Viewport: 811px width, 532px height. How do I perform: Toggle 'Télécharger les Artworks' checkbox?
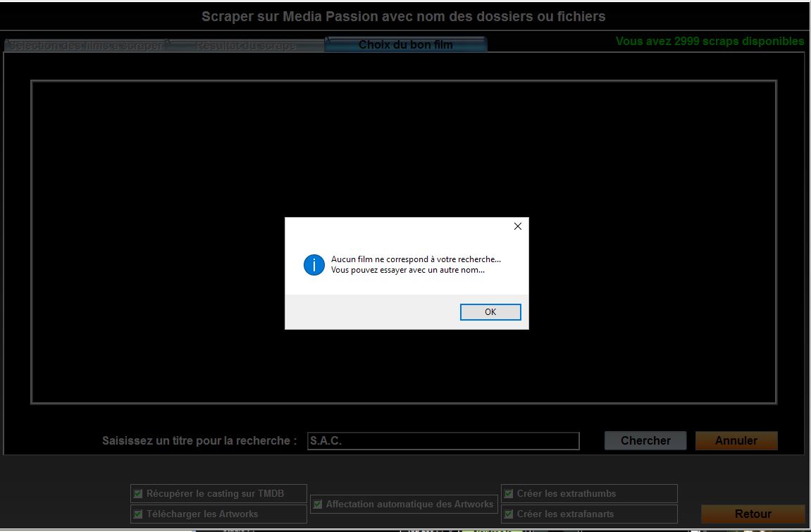click(138, 514)
